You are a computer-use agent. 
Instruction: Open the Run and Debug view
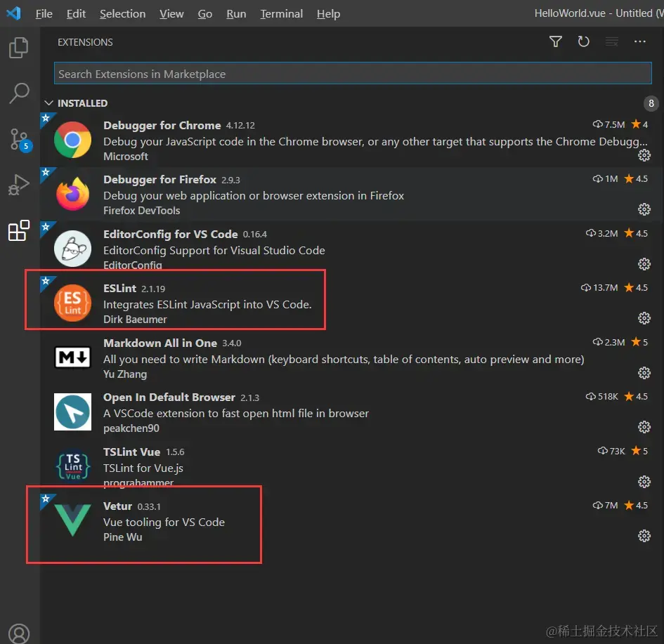[19, 185]
